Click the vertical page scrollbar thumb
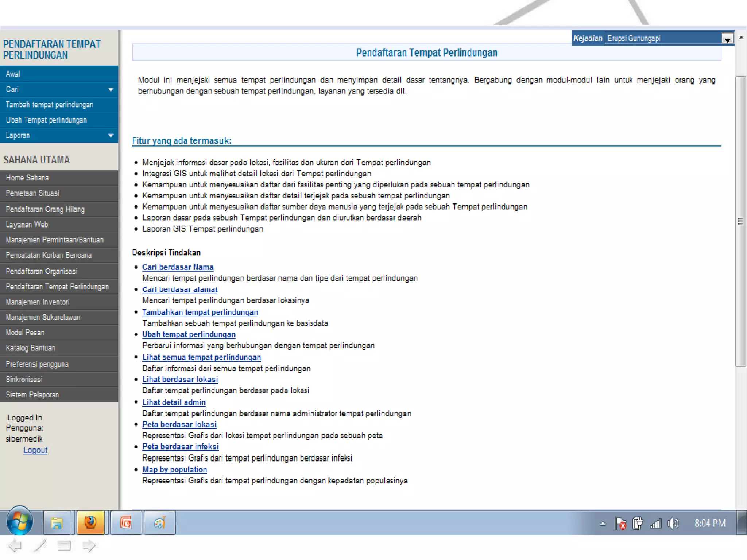This screenshot has height=560, width=747. (740, 221)
